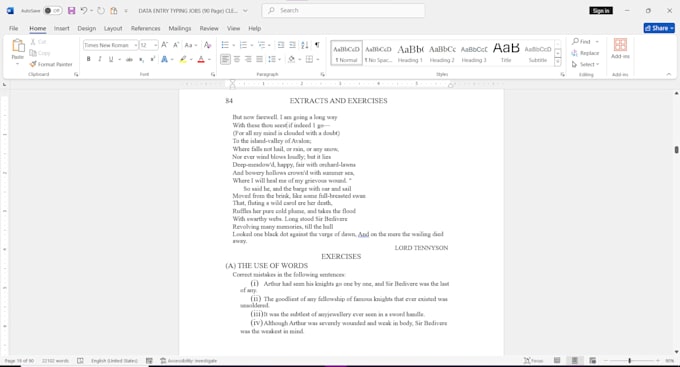This screenshot has width=680, height=367.
Task: Apply the No Spacing style
Action: tap(378, 53)
